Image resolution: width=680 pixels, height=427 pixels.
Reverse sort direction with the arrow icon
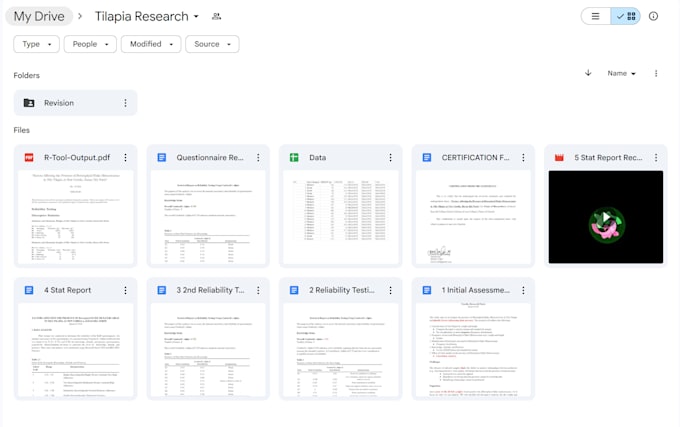pos(588,73)
